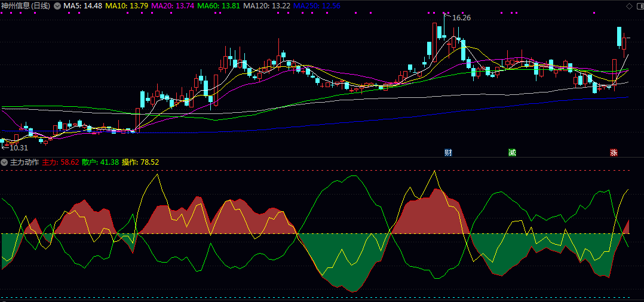This screenshot has width=644, height=302.
Task: Click the 16.26 high price flag
Action: pos(460,18)
